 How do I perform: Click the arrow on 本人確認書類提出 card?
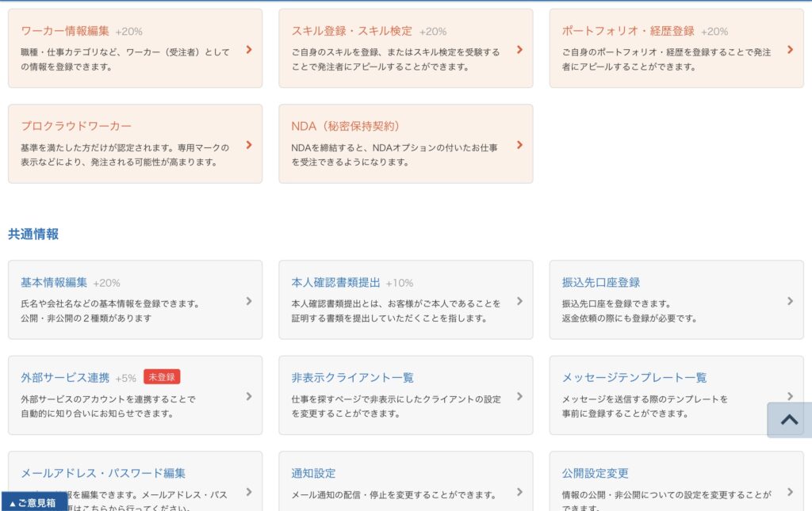click(519, 300)
